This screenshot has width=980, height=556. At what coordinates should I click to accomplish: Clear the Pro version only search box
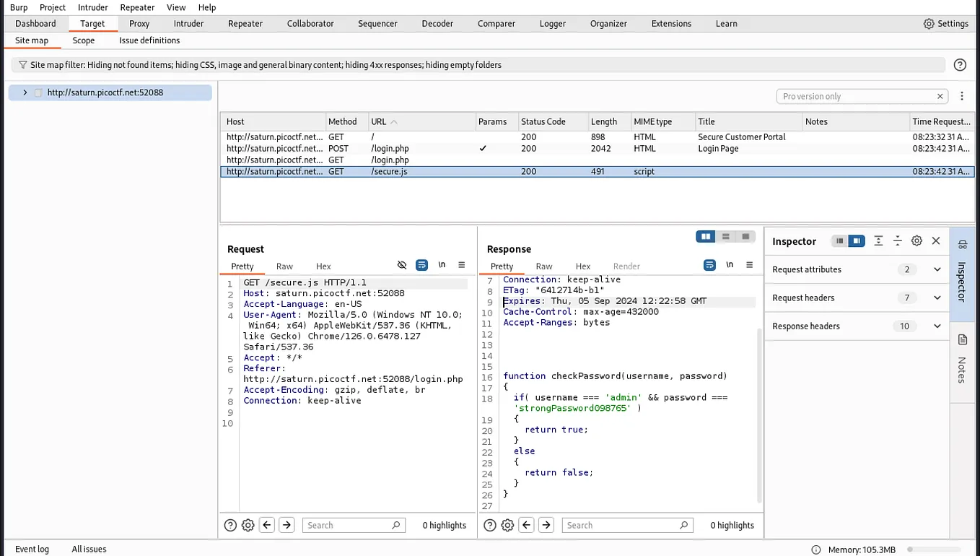940,96
